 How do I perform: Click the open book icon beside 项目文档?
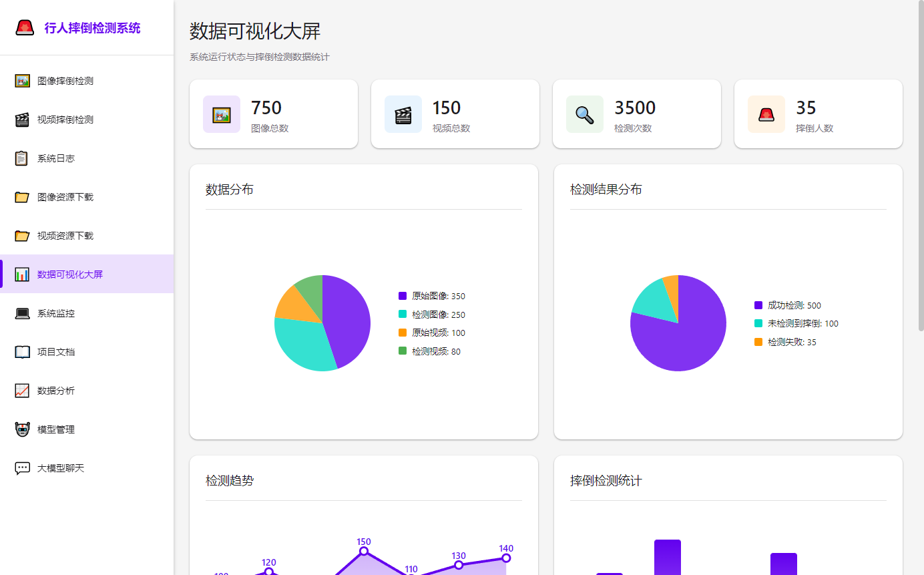22,352
